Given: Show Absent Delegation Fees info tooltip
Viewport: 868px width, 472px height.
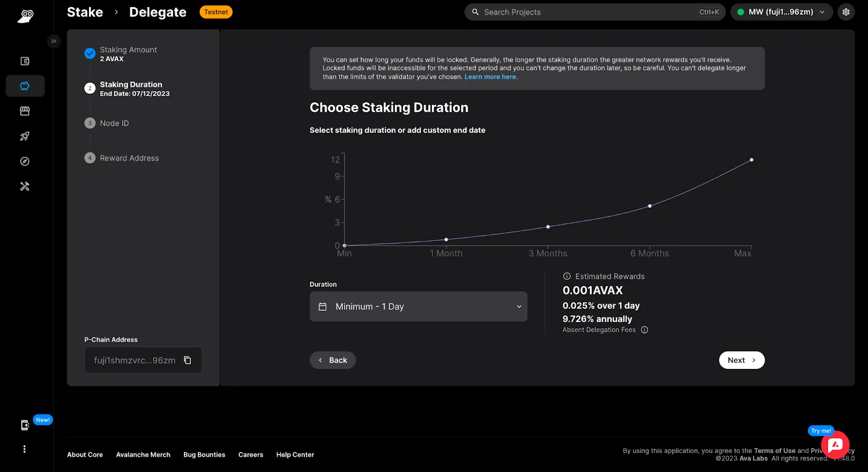Looking at the screenshot, I should [x=644, y=330].
